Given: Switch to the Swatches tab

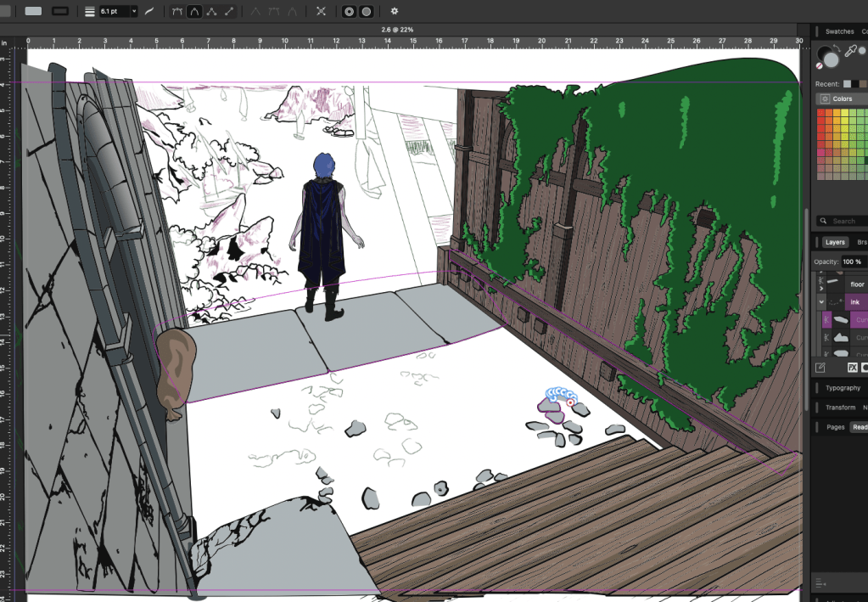Looking at the screenshot, I should pyautogui.click(x=839, y=31).
